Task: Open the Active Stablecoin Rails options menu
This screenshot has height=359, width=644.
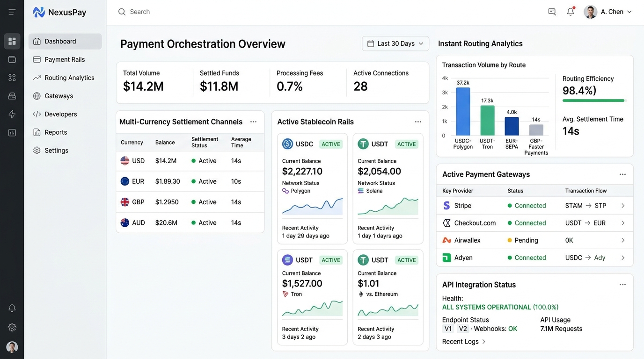Action: (x=418, y=122)
